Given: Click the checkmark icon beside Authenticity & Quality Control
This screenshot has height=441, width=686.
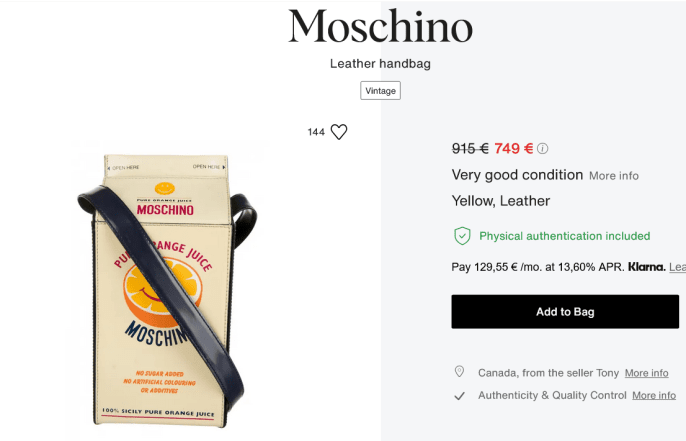Looking at the screenshot, I should [460, 395].
